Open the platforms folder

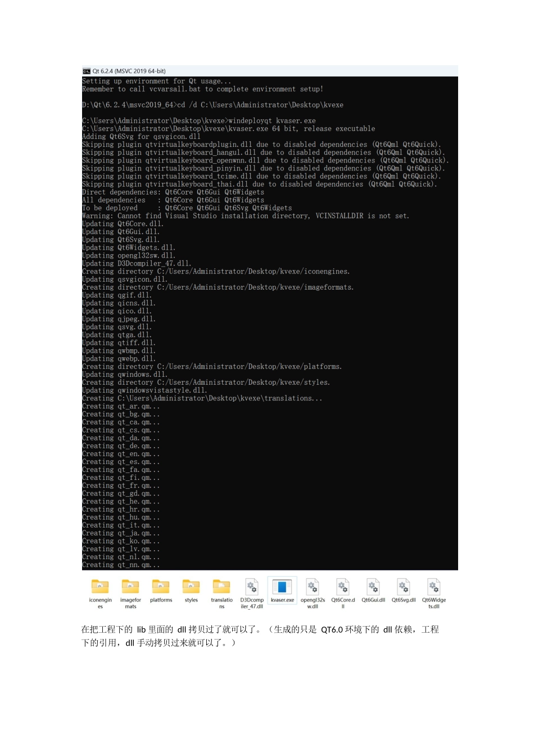click(161, 591)
